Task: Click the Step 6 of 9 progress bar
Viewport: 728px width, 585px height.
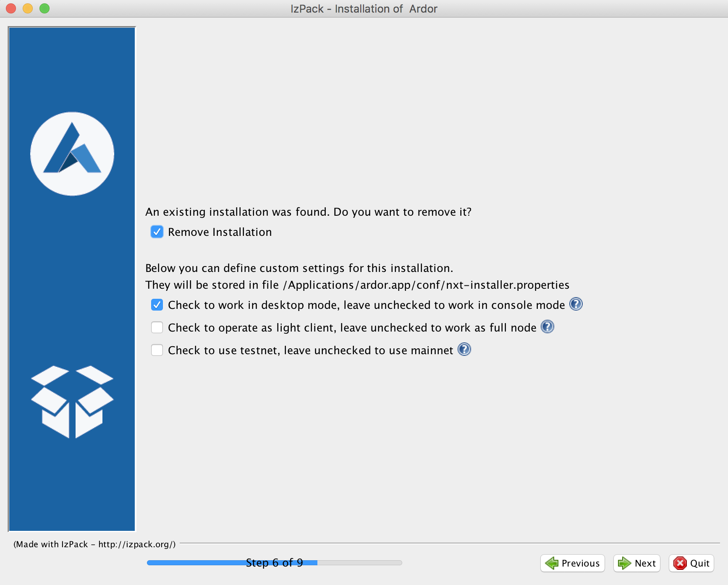Action: [x=274, y=563]
